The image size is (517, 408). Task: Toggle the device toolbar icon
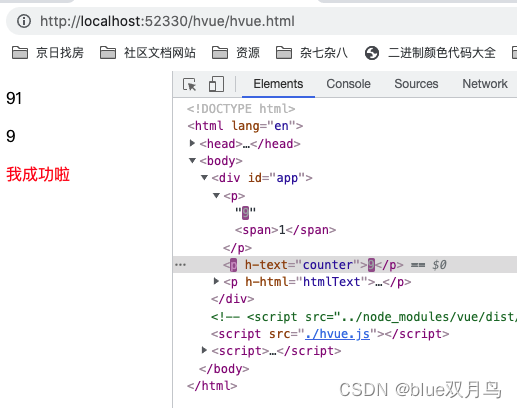(x=216, y=84)
